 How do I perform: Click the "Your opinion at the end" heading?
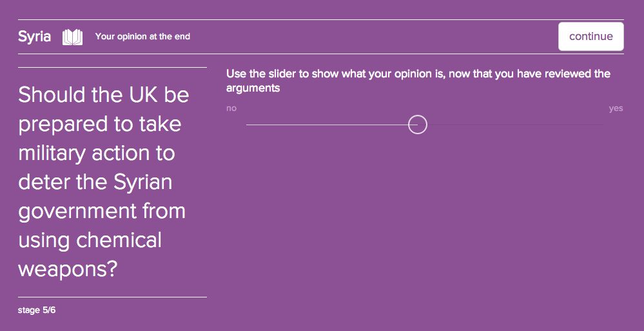pyautogui.click(x=142, y=37)
